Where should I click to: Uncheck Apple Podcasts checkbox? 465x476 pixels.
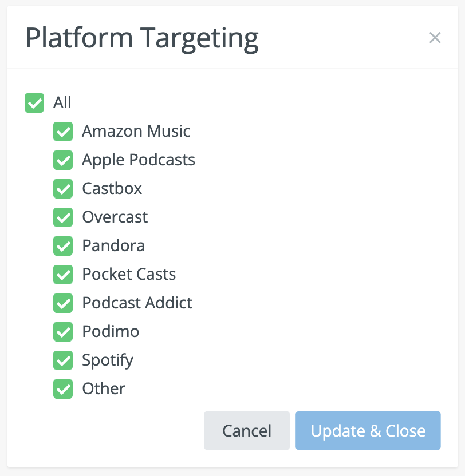63,160
